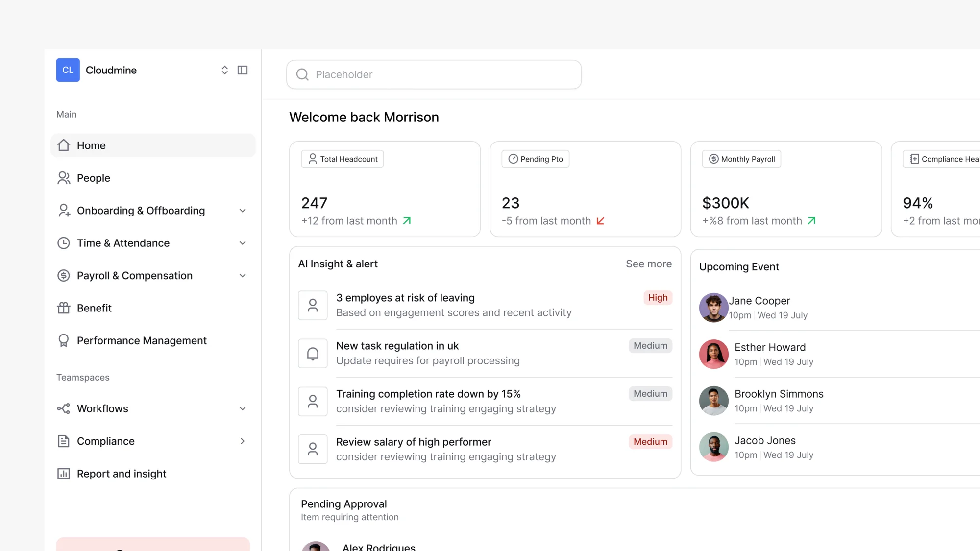This screenshot has width=980, height=551.
Task: Open Brooklyn Simmons's avatar
Action: click(713, 401)
